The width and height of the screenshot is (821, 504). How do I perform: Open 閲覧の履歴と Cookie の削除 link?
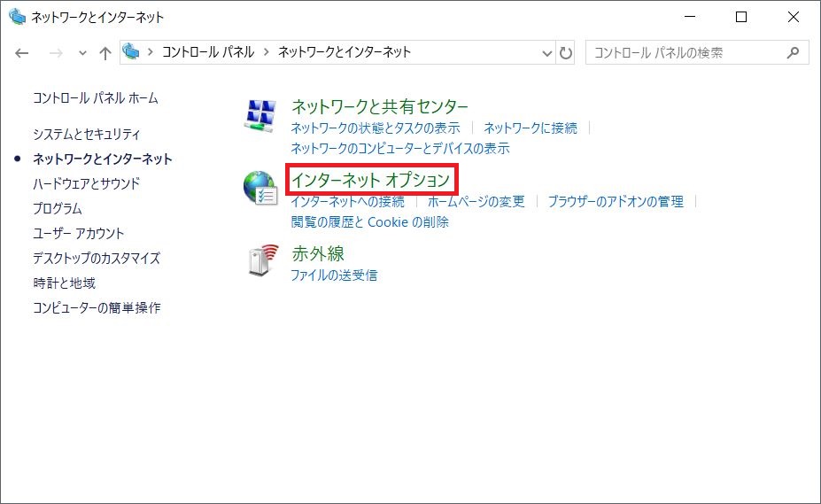pyautogui.click(x=369, y=222)
